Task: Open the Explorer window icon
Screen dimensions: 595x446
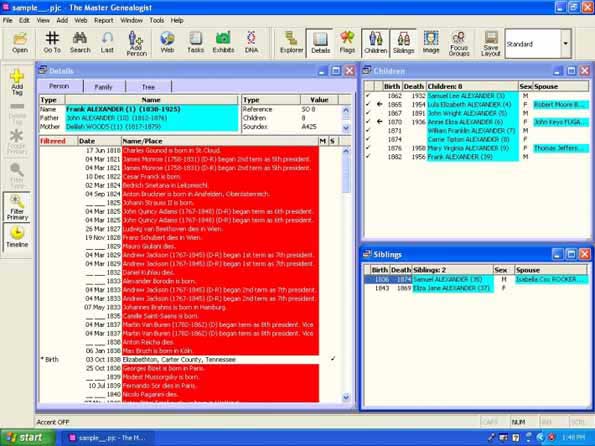Action: click(291, 43)
